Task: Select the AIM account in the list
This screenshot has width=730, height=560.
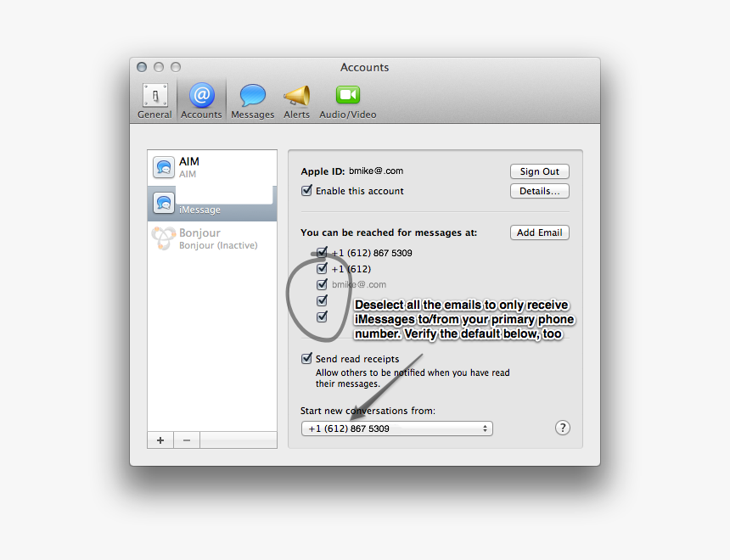Action: click(x=212, y=168)
